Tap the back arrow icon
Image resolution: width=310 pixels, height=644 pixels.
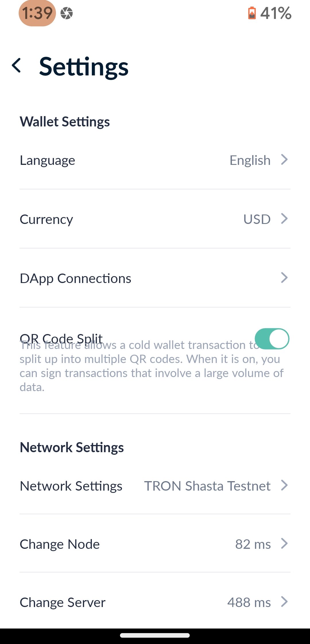17,65
